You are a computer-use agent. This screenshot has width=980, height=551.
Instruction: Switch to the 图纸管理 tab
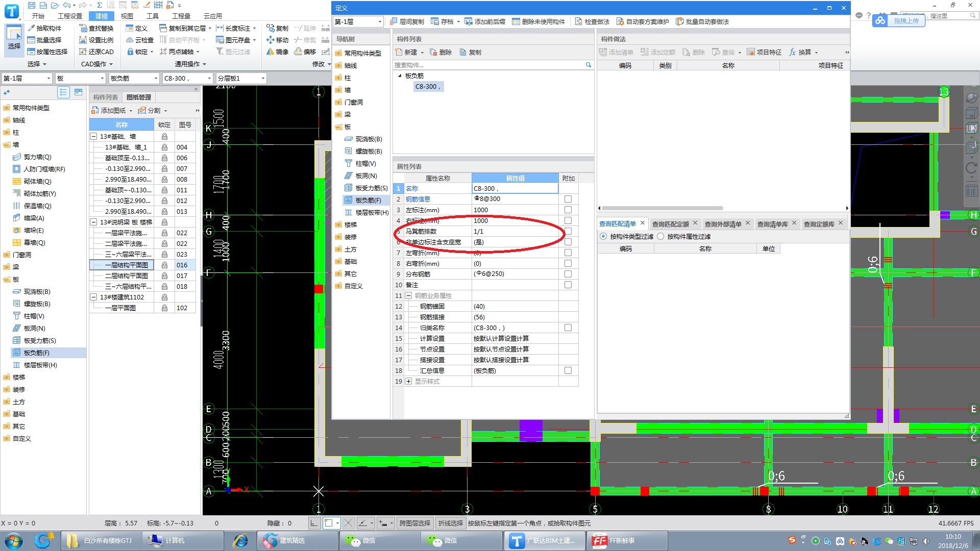139,97
